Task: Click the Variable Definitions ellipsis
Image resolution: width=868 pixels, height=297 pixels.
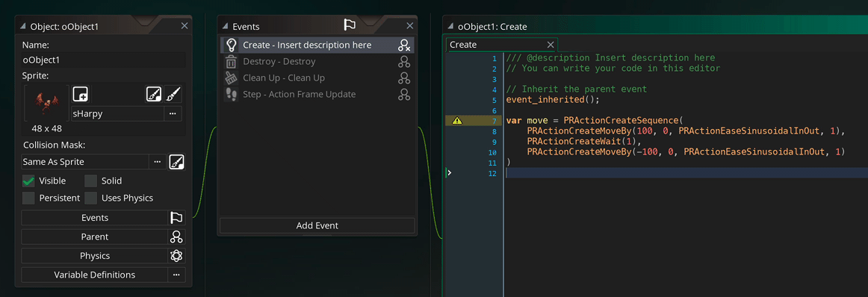Action: (x=176, y=275)
